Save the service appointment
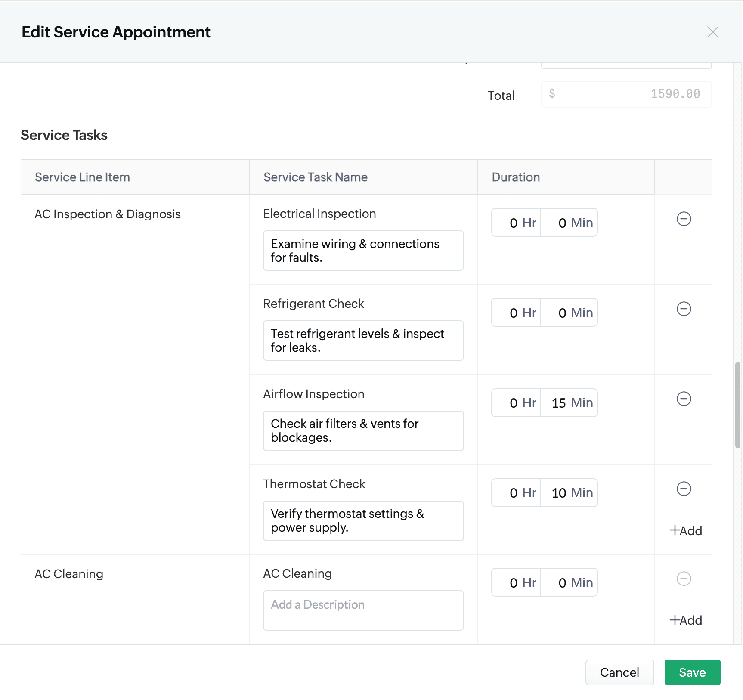Screen dimensions: 743x700 [x=692, y=672]
